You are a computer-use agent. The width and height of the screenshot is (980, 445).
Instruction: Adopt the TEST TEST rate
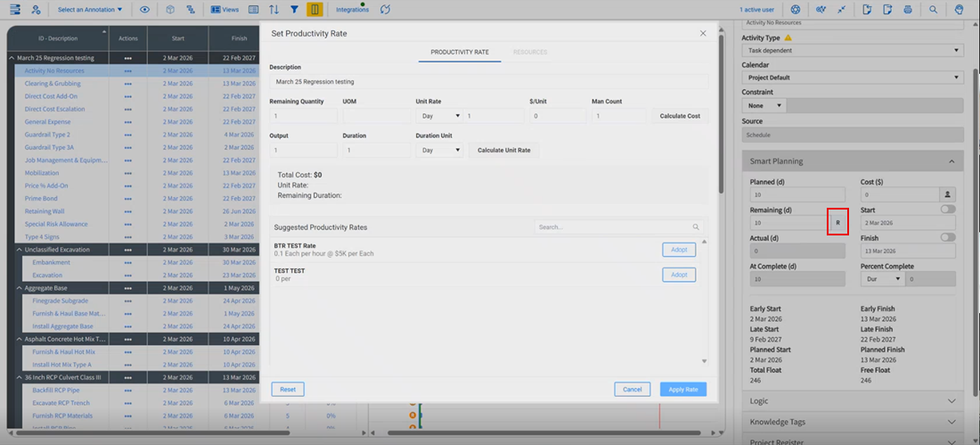679,275
